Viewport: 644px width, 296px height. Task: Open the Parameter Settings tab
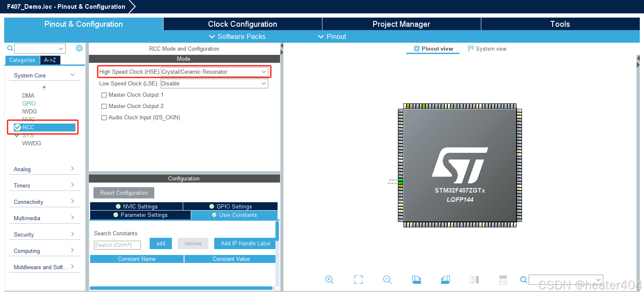point(140,215)
